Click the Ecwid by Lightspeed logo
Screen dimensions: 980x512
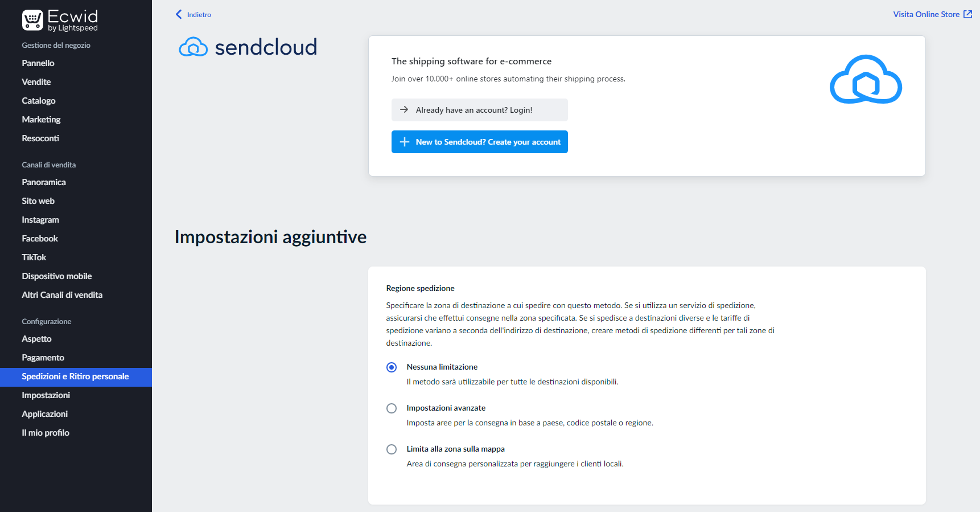coord(60,20)
